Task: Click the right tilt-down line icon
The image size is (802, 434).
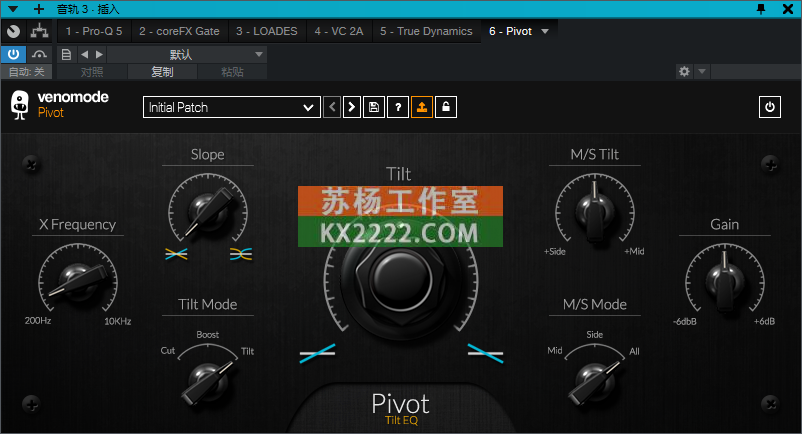Action: pyautogui.click(x=485, y=353)
